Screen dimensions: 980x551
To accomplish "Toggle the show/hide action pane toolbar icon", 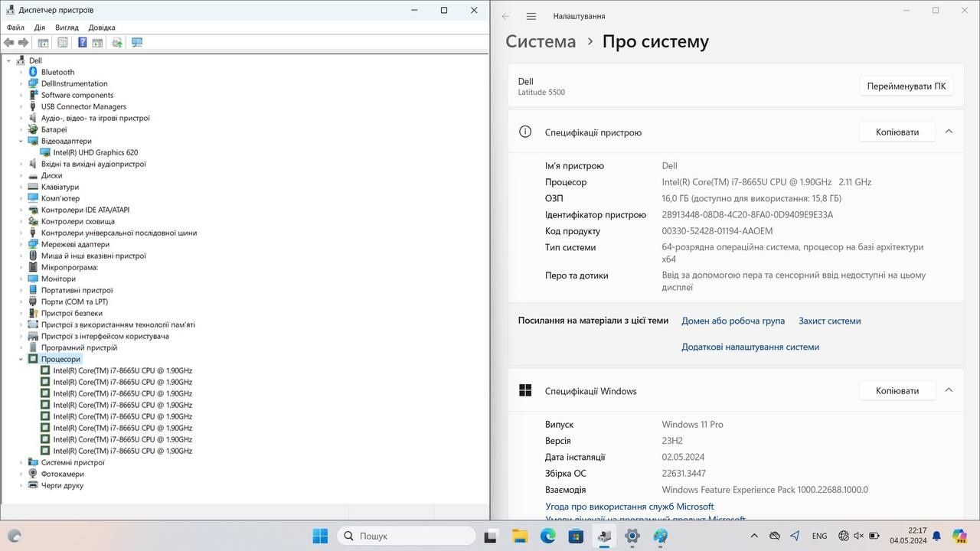I will pos(97,43).
